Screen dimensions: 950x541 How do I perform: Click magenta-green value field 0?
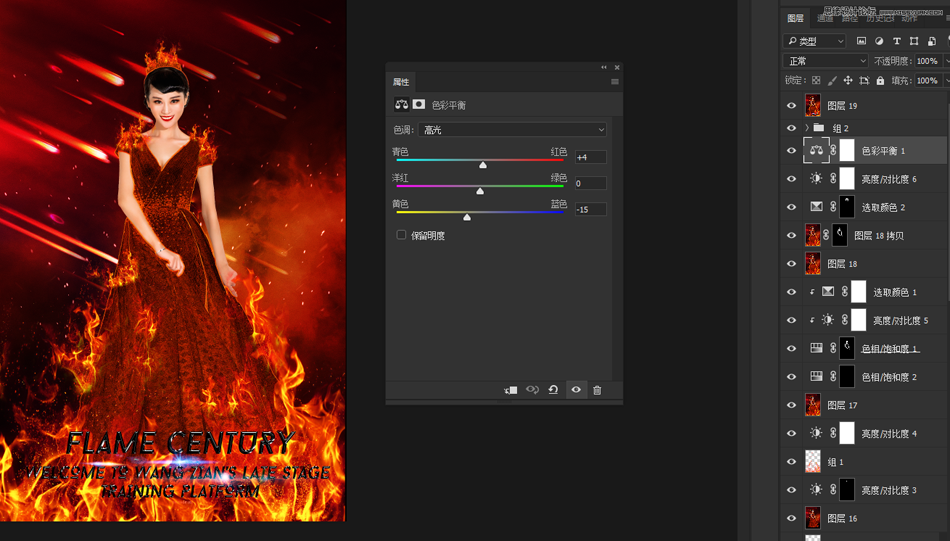591,183
